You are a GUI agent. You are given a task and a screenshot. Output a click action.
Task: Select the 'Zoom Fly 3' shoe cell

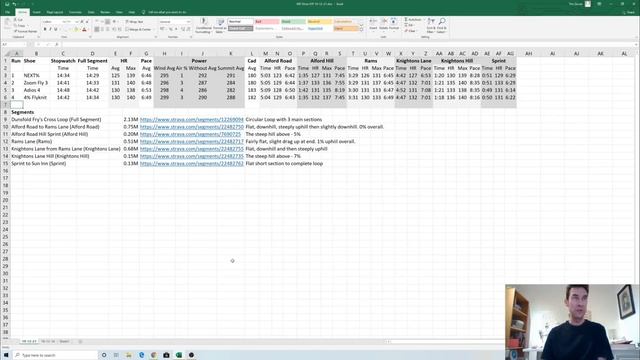point(36,83)
